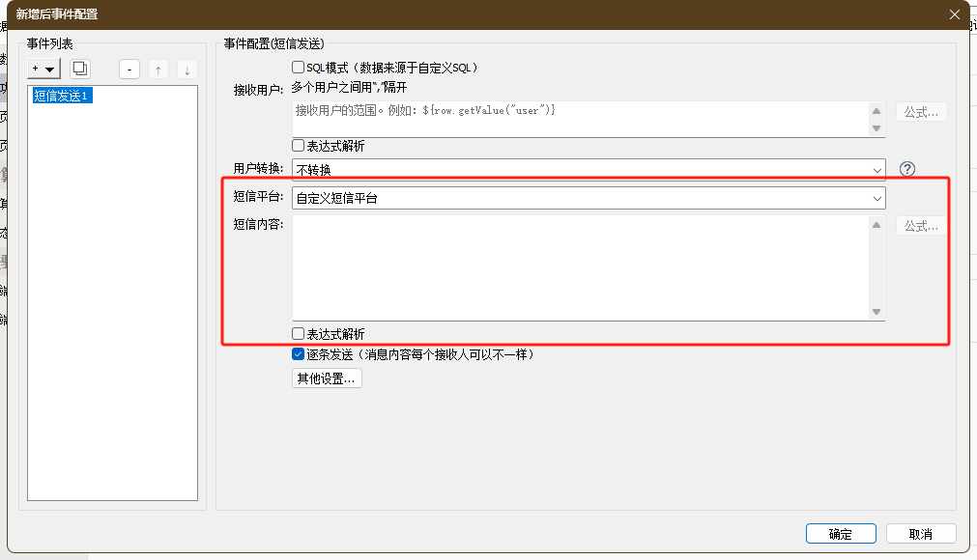
Task: Tick 表达式解析 checkbox under 短信内容
Action: [299, 334]
